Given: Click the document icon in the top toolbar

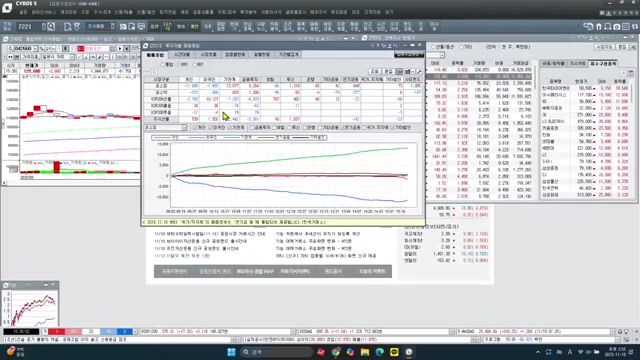Looking at the screenshot, I should [67, 27].
